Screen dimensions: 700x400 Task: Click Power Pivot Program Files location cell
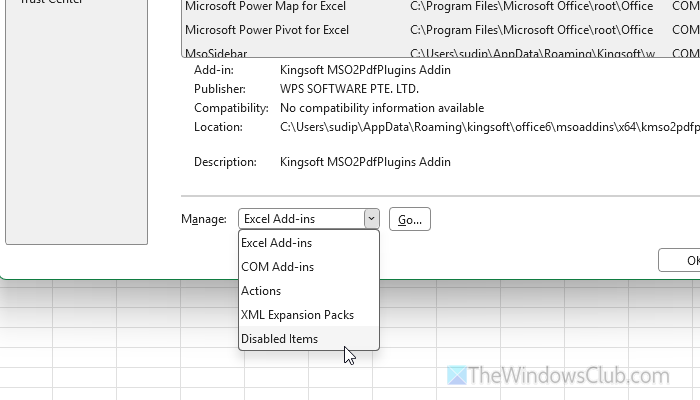click(x=531, y=30)
